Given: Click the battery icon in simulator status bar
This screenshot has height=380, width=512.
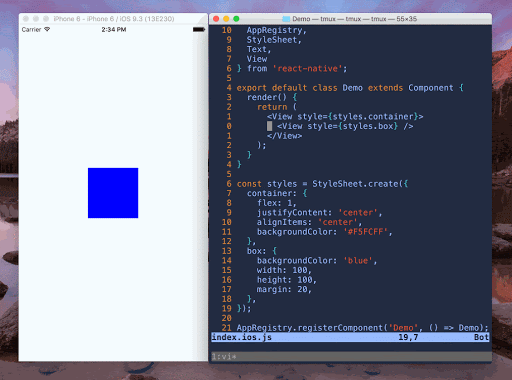Looking at the screenshot, I should coord(199,30).
